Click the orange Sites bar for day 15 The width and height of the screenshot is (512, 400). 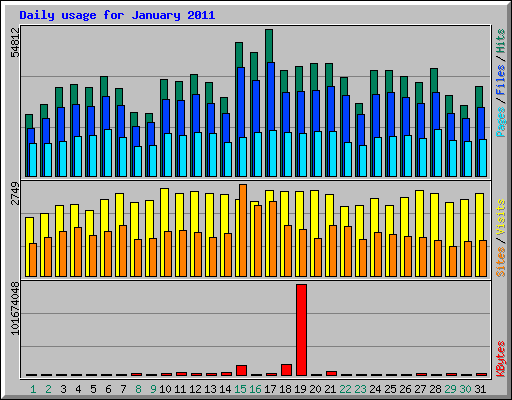tap(243, 230)
